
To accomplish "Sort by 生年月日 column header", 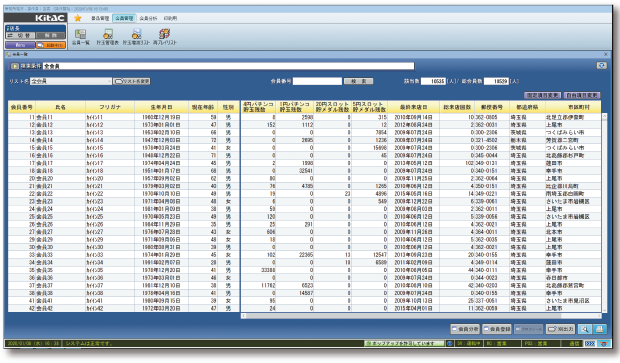I will 161,107.
